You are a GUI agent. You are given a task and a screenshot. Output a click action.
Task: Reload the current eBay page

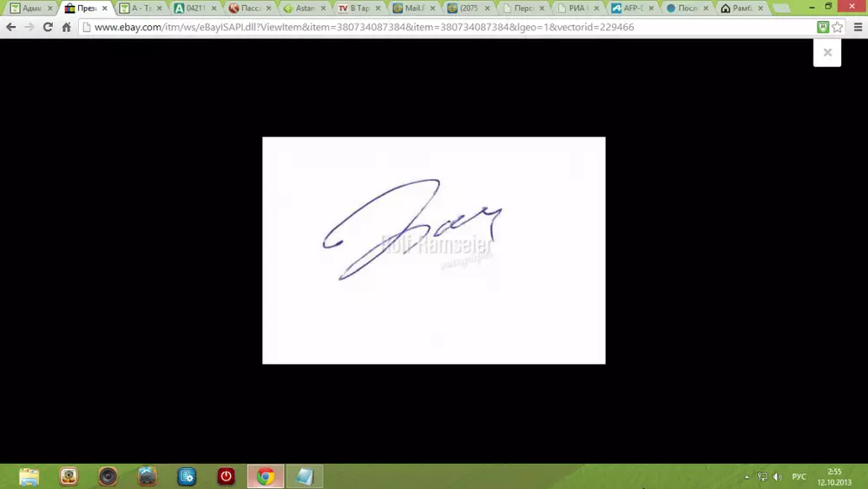48,27
